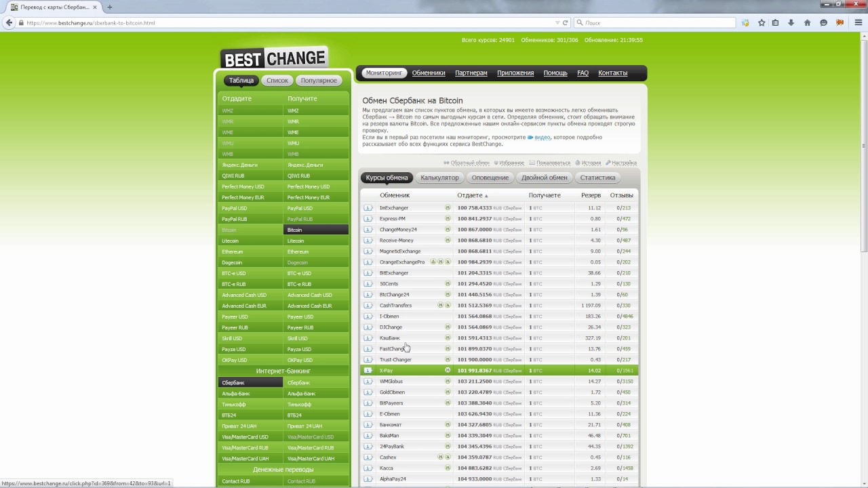Screen dimensions: 868x488
Task: Click M badge icon next to 50Cents
Action: tap(448, 284)
